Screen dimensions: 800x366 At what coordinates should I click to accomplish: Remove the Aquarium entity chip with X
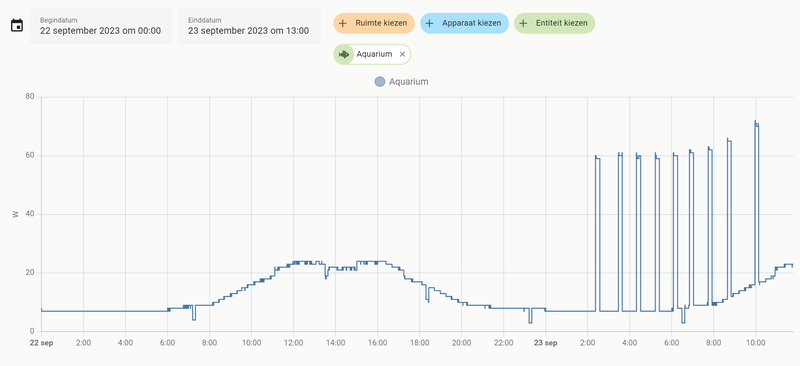point(402,54)
